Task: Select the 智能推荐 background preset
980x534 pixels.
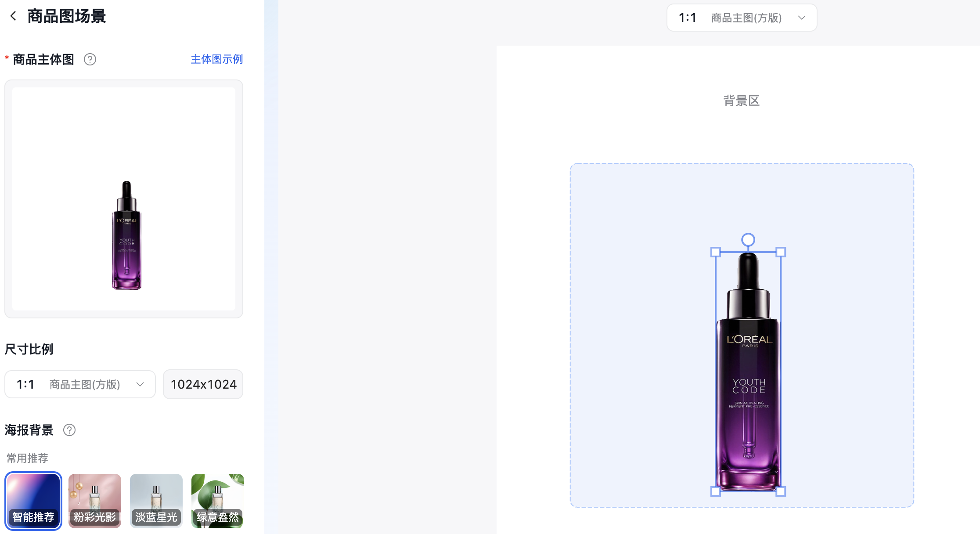Action: pos(33,501)
